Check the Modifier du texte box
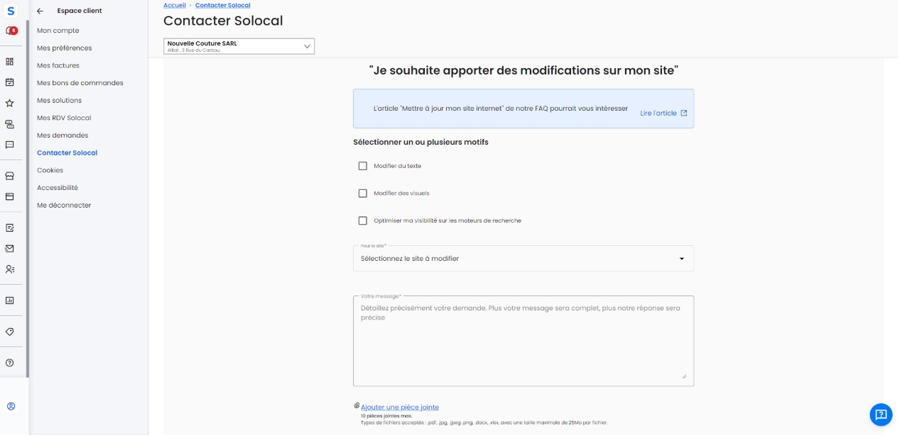This screenshot has width=898, height=437. 363,166
